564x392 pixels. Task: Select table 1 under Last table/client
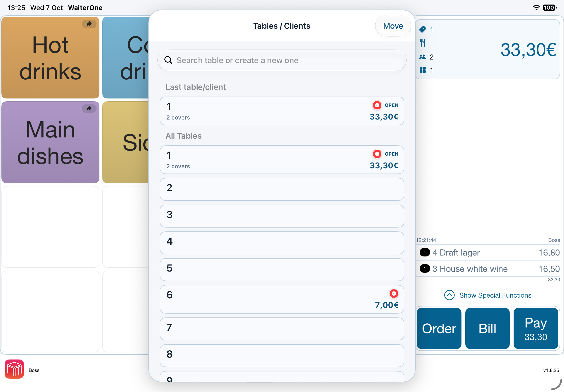click(x=282, y=111)
